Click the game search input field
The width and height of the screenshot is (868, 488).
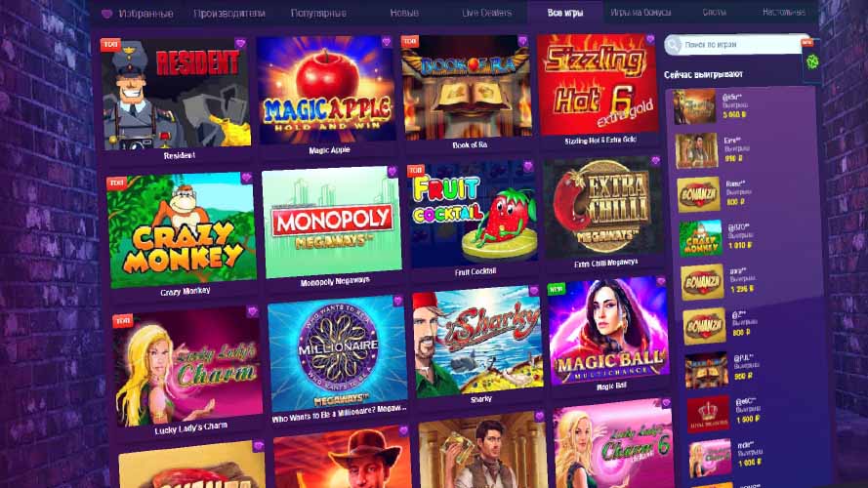tap(738, 44)
